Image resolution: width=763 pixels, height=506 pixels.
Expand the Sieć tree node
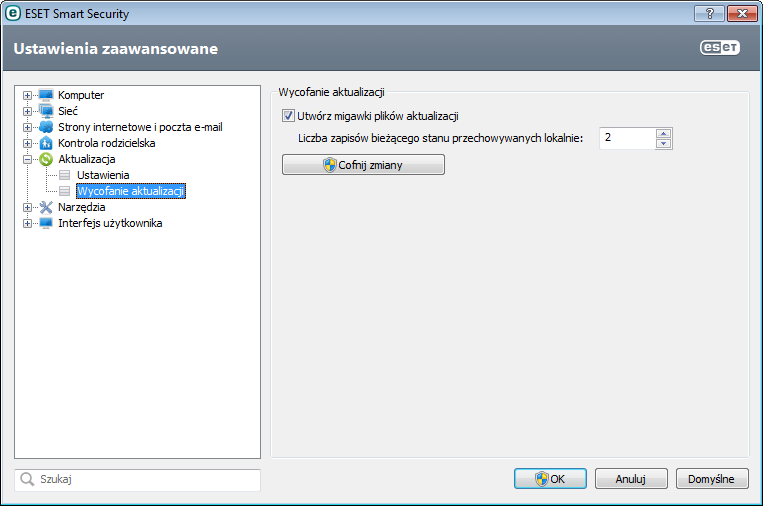tap(27, 111)
